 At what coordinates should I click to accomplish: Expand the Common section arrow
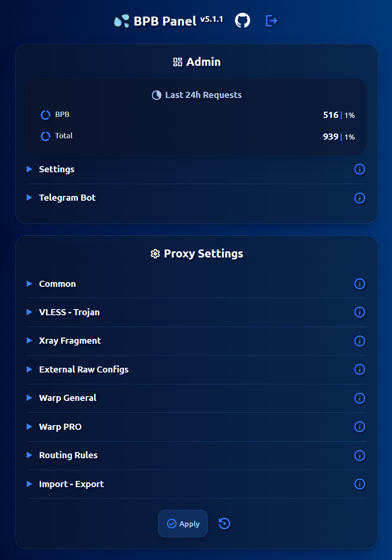tap(29, 284)
